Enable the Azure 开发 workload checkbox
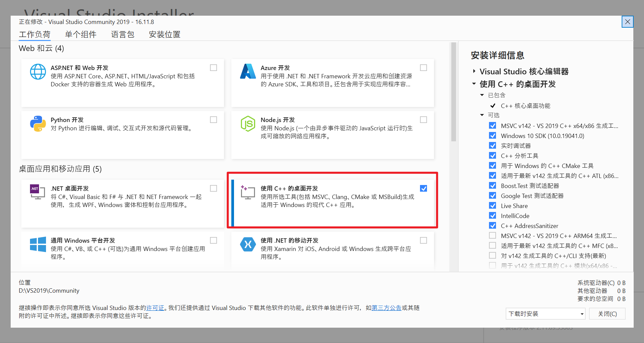The width and height of the screenshot is (644, 343). tap(424, 68)
